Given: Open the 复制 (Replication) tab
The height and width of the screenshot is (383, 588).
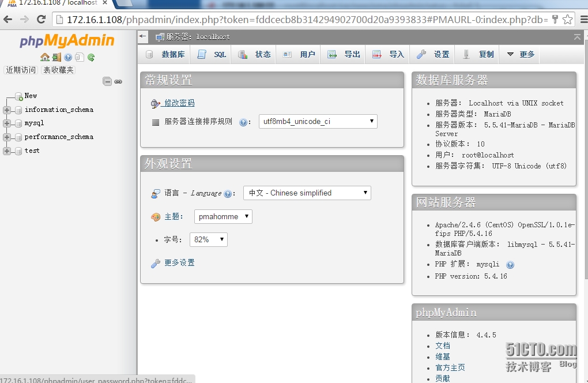Looking at the screenshot, I should pos(477,54).
